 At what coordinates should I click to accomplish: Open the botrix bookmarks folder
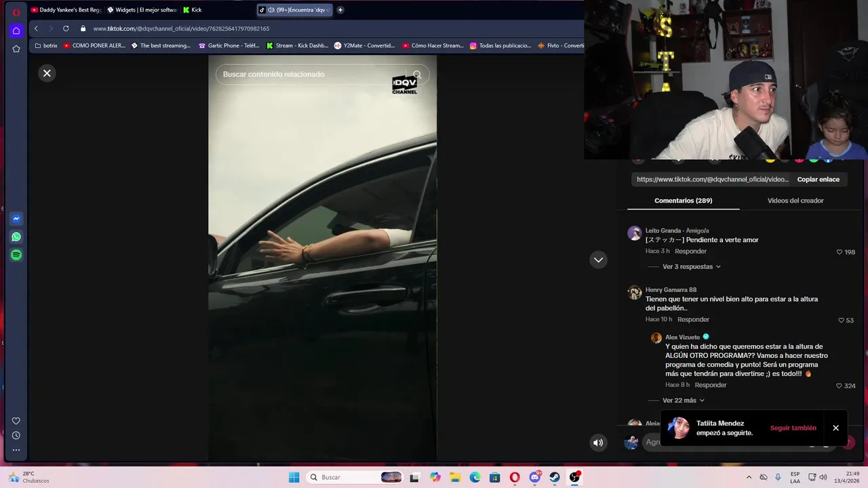pyautogui.click(x=46, y=45)
